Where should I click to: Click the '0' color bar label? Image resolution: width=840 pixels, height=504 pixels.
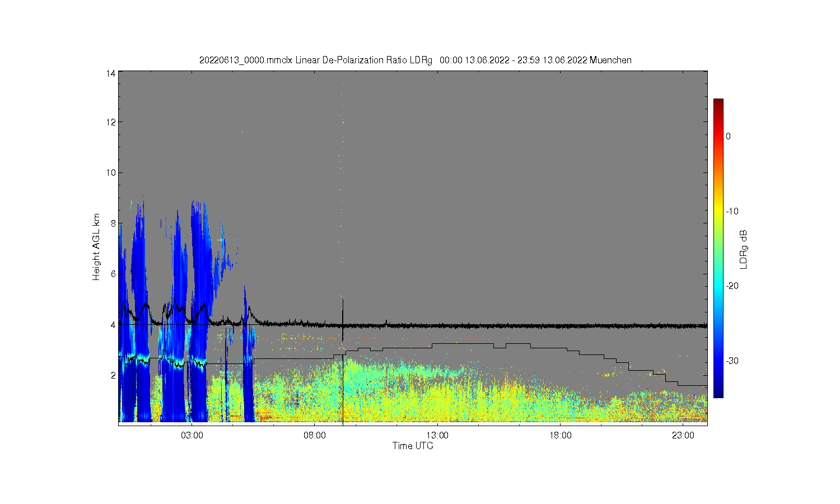tap(728, 136)
